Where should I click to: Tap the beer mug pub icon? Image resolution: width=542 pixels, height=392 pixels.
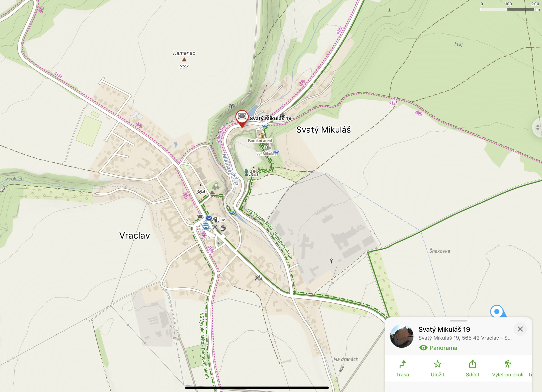click(223, 228)
